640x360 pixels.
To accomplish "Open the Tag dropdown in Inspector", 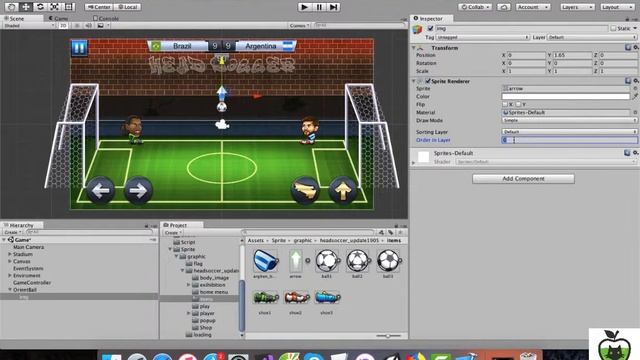I will click(x=482, y=37).
